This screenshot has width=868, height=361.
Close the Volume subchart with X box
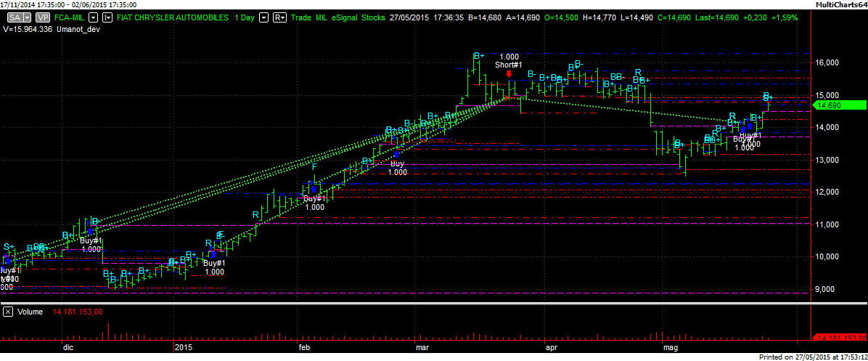coord(8,312)
